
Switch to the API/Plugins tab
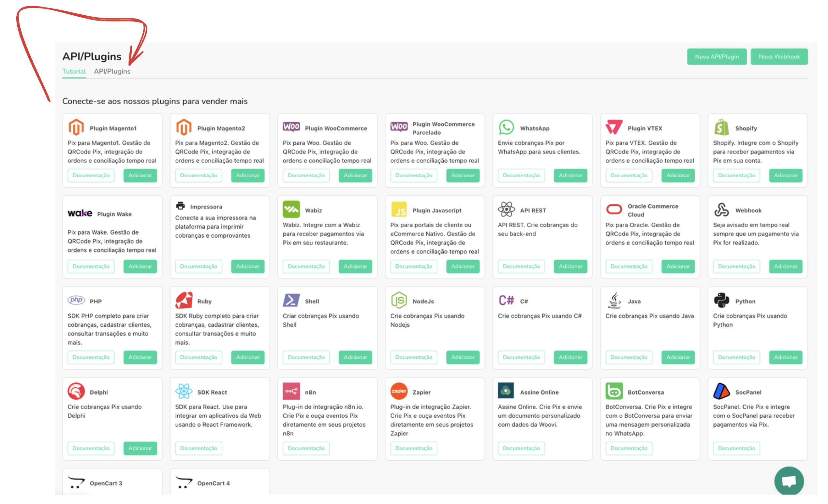click(112, 71)
